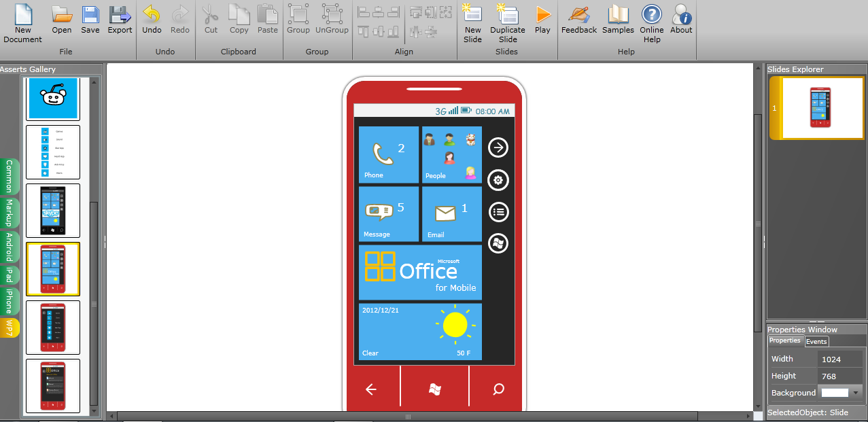Open the Samples book icon
This screenshot has height=422, width=868.
click(x=618, y=19)
